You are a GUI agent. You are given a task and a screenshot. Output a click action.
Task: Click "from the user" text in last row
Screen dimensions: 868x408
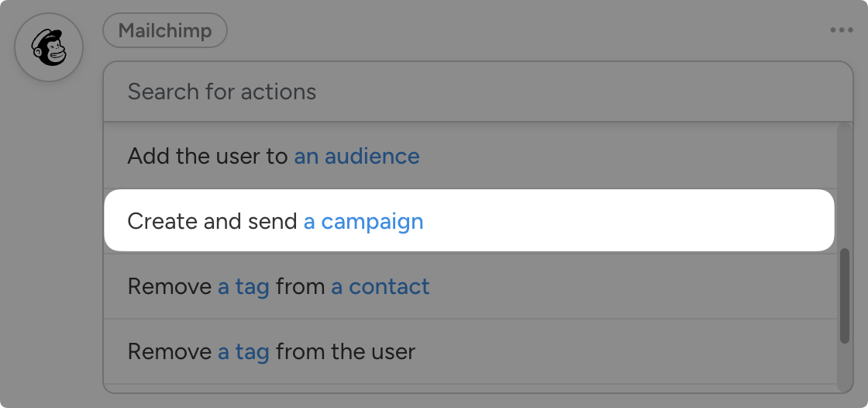click(x=346, y=352)
